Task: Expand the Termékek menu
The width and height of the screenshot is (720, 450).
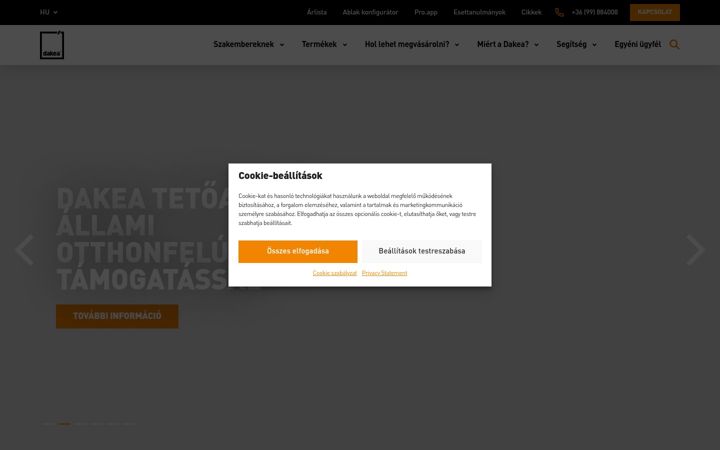Action: pos(324,45)
